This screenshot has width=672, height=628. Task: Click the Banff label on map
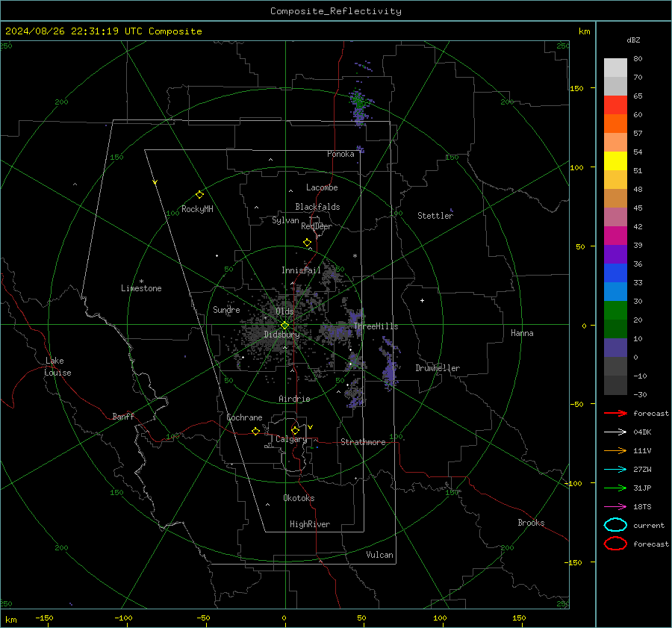[x=123, y=416]
